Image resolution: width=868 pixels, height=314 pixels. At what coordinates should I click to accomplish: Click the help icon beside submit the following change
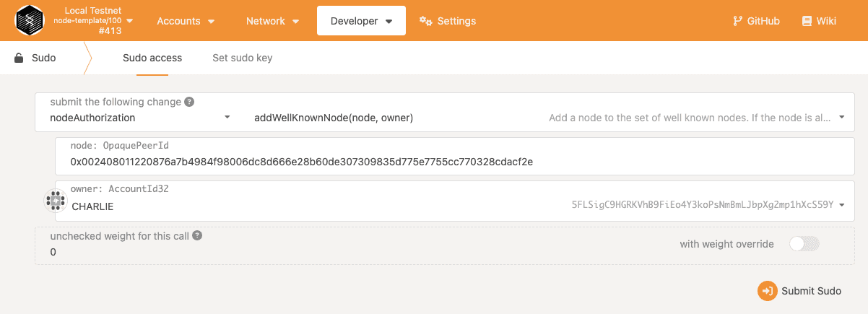(189, 103)
